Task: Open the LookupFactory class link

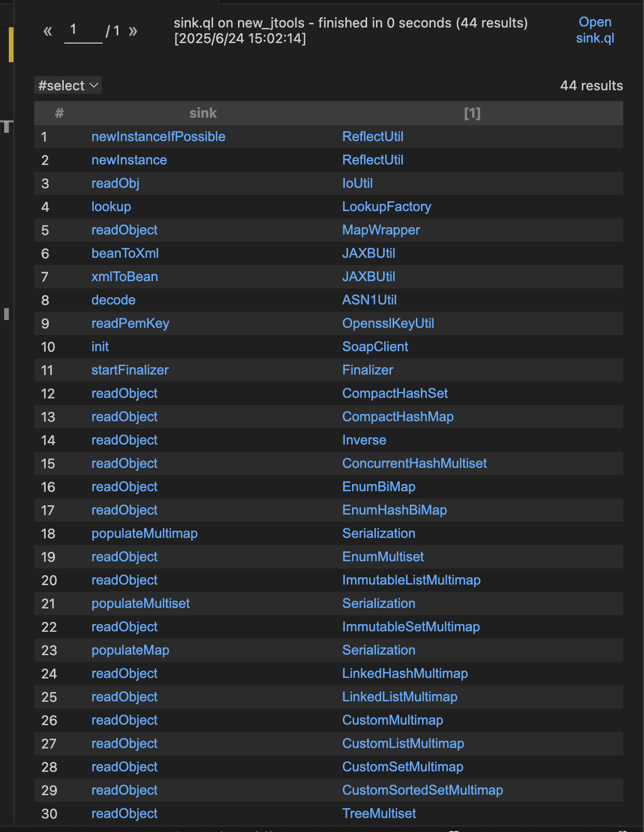Action: [386, 206]
